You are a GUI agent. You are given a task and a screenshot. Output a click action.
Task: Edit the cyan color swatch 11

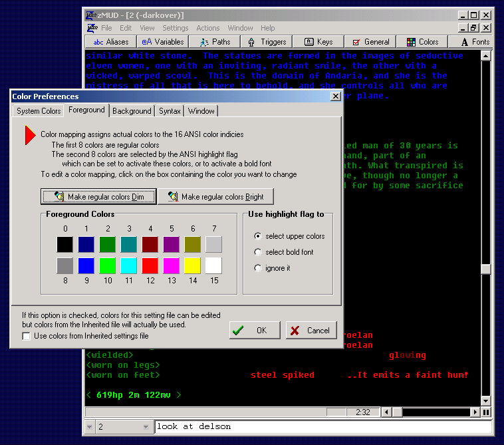(128, 265)
